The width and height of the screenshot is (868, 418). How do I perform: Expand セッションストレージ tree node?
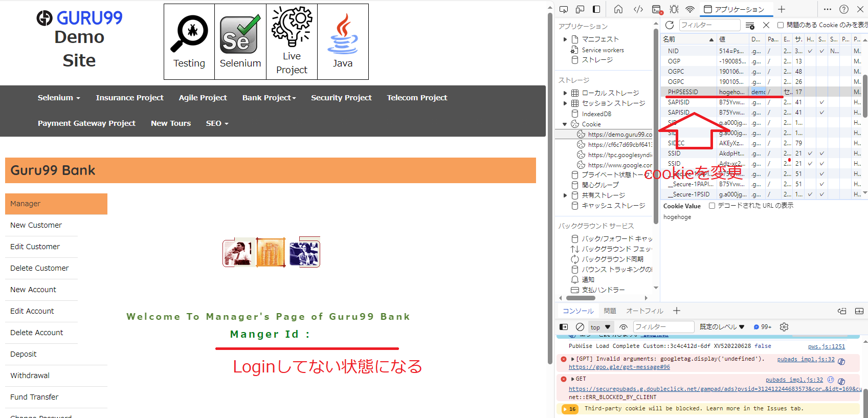coord(565,103)
